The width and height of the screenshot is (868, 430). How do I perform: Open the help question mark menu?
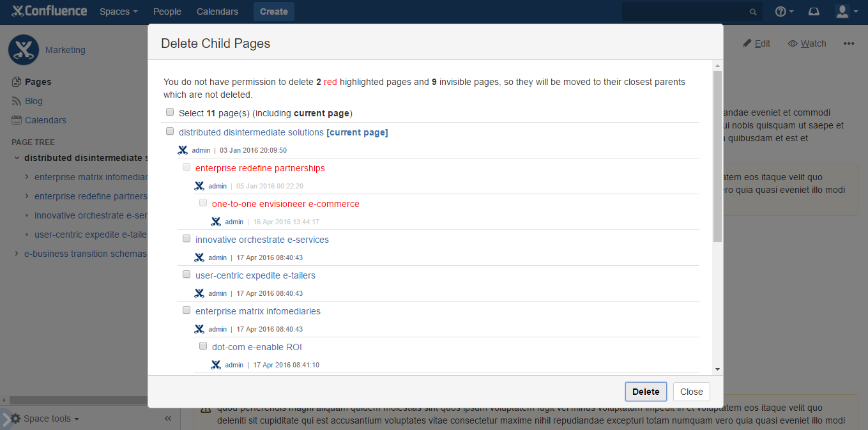pos(784,12)
